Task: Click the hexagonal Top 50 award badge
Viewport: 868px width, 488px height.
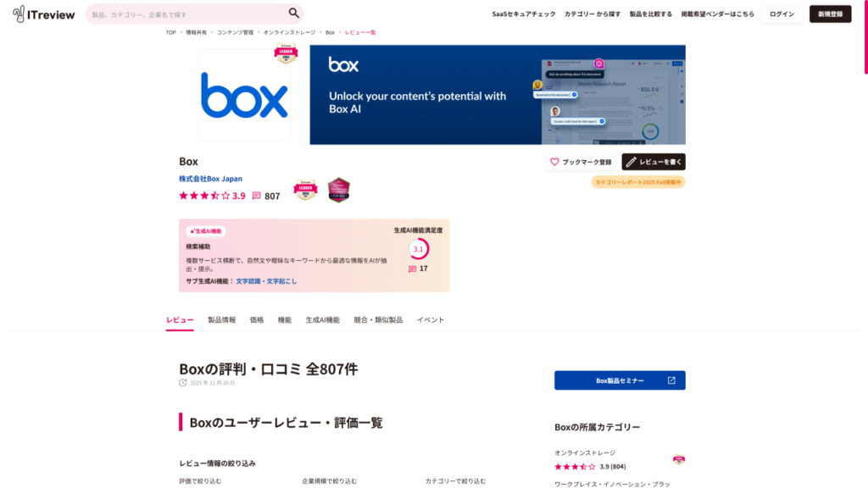Action: click(339, 191)
